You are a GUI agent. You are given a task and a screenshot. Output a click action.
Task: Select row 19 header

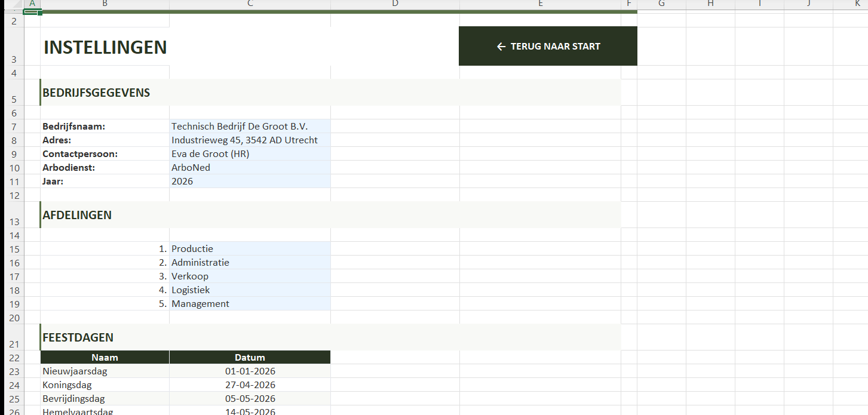[x=14, y=304]
